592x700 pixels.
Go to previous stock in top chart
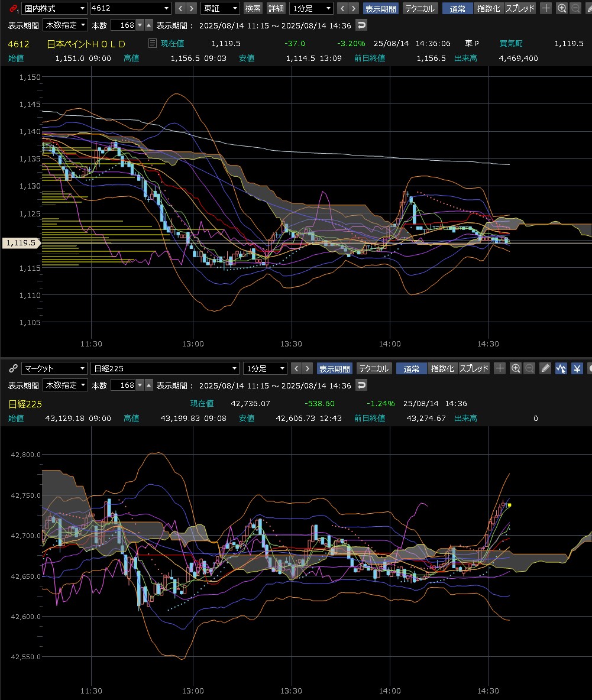(x=180, y=8)
